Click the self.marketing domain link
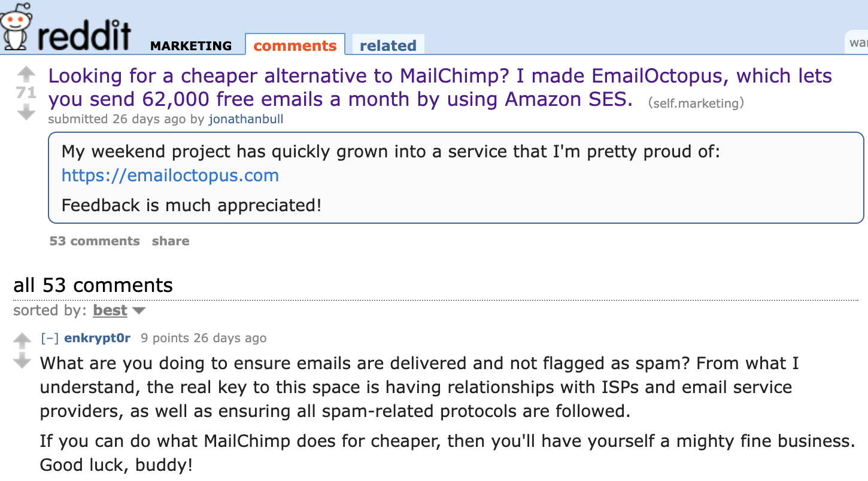The width and height of the screenshot is (868, 481). pos(696,103)
